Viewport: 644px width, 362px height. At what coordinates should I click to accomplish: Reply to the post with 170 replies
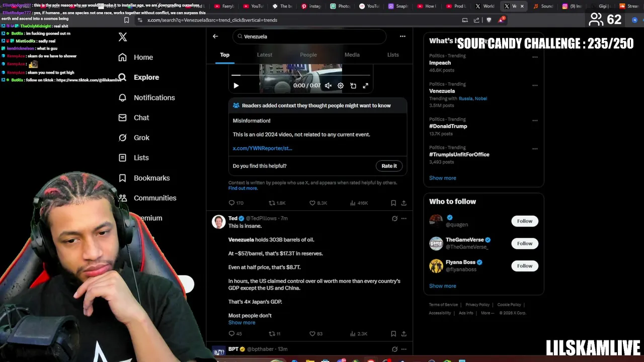pos(236,203)
